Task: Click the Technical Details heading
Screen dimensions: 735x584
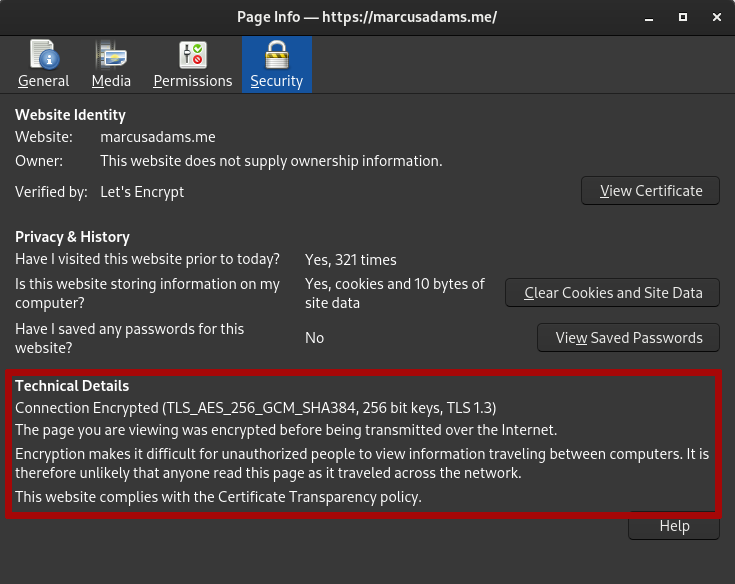Action: pos(72,386)
